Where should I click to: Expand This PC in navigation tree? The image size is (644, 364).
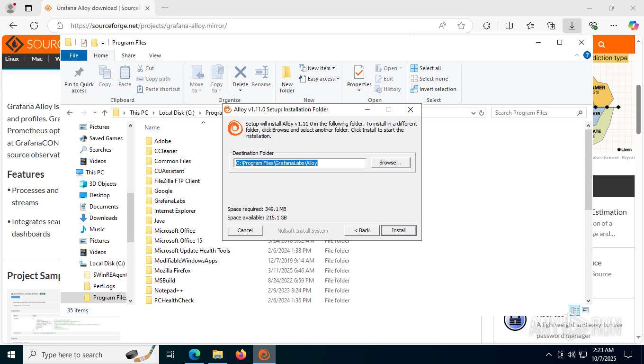(71, 173)
